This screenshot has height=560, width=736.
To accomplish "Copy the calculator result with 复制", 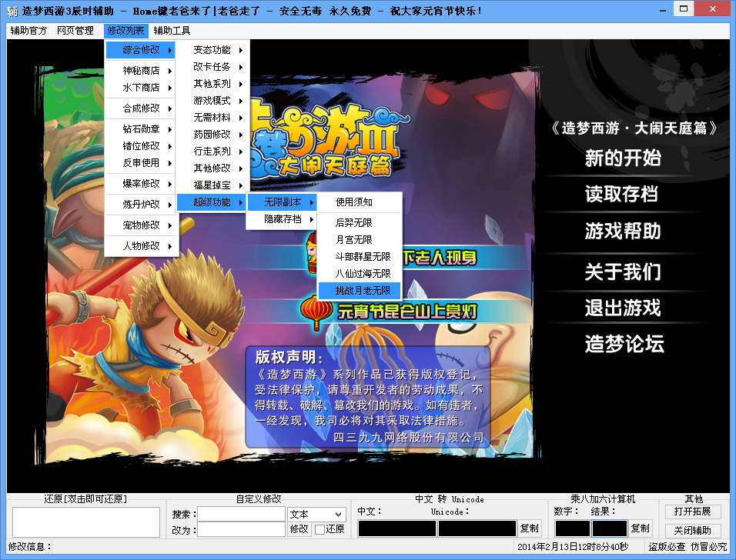I will pyautogui.click(x=641, y=528).
